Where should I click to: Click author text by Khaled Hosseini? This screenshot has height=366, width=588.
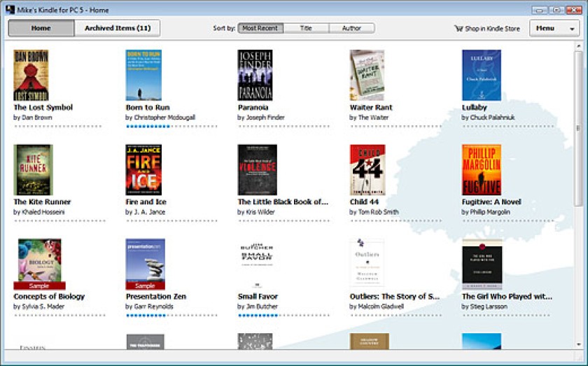39,212
